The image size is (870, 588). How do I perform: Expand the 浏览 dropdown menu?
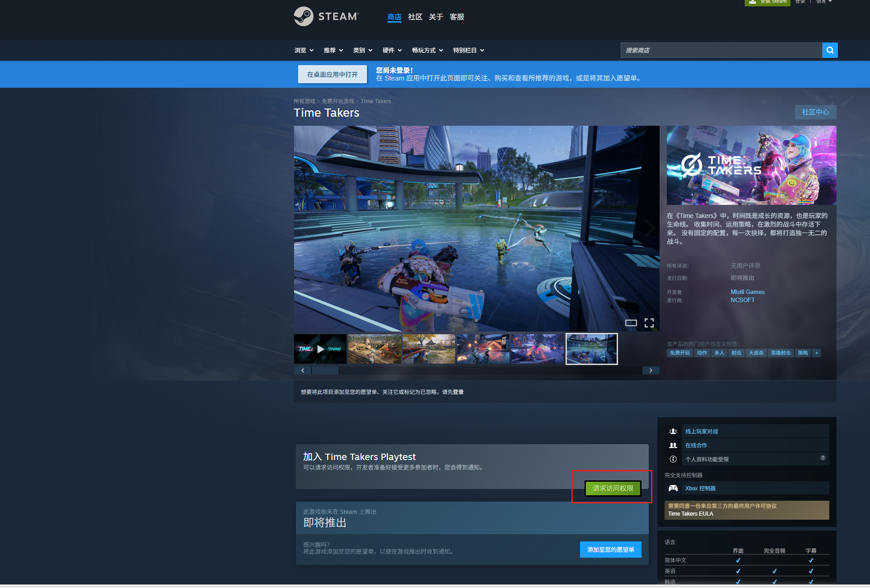(x=304, y=50)
